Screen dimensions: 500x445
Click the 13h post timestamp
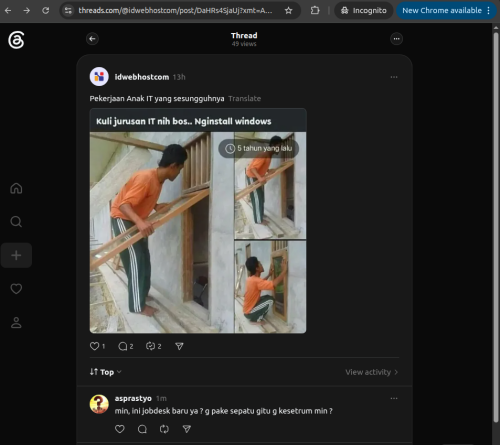pos(179,77)
